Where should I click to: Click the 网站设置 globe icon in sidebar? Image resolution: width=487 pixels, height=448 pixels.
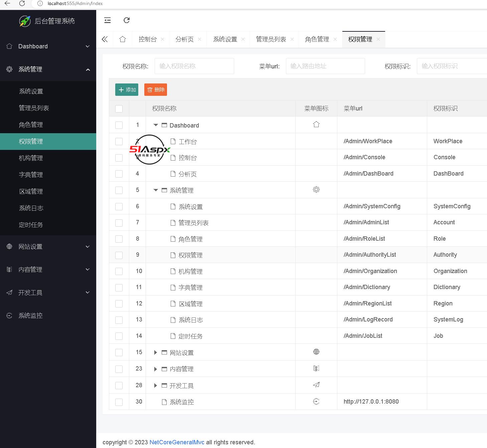pos(9,247)
